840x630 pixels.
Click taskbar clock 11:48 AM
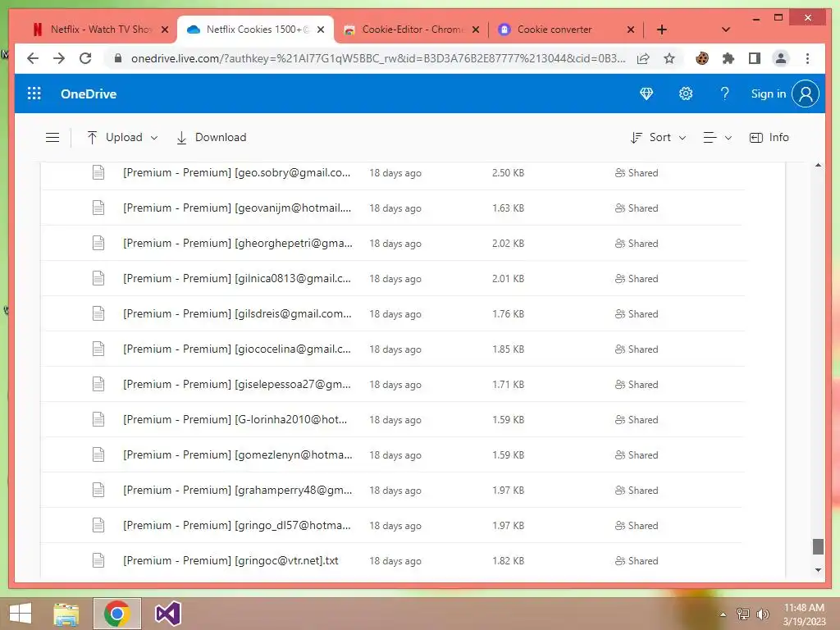coord(804,608)
